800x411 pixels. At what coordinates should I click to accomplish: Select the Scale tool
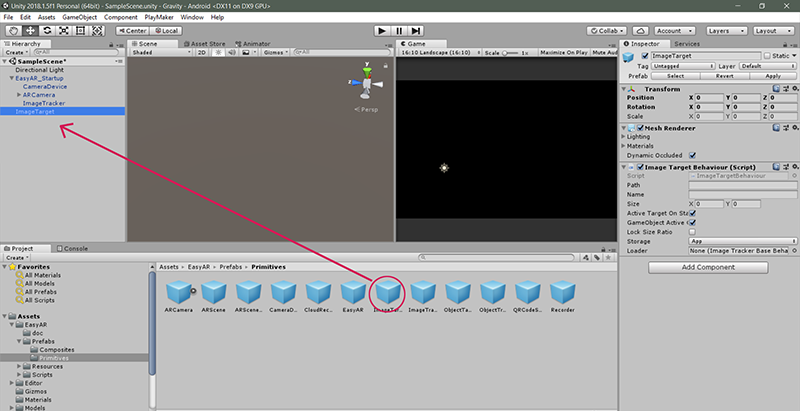(64, 31)
